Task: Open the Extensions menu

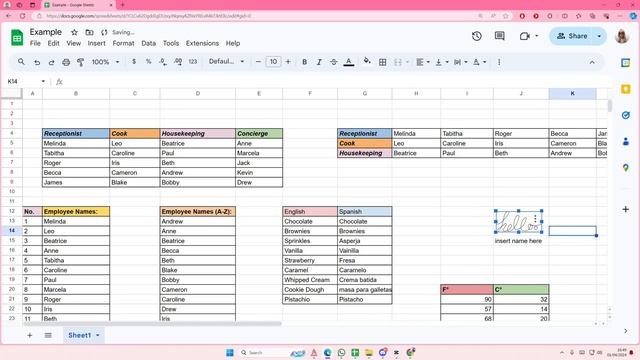Action: click(x=202, y=43)
